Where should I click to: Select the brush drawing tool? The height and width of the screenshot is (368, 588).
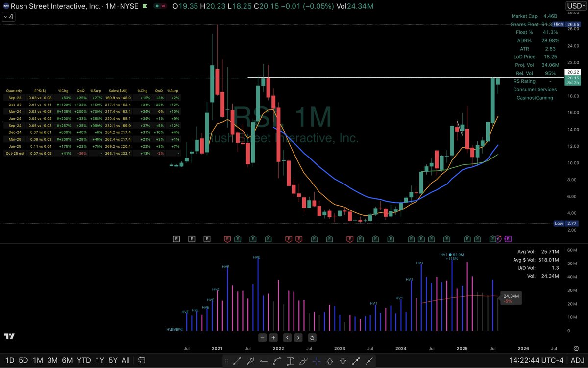pyautogui.click(x=304, y=360)
